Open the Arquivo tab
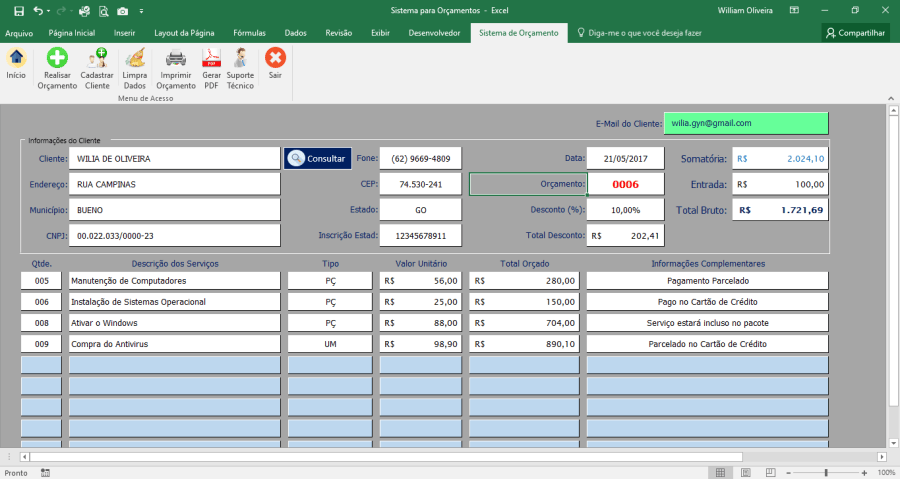 (x=19, y=33)
